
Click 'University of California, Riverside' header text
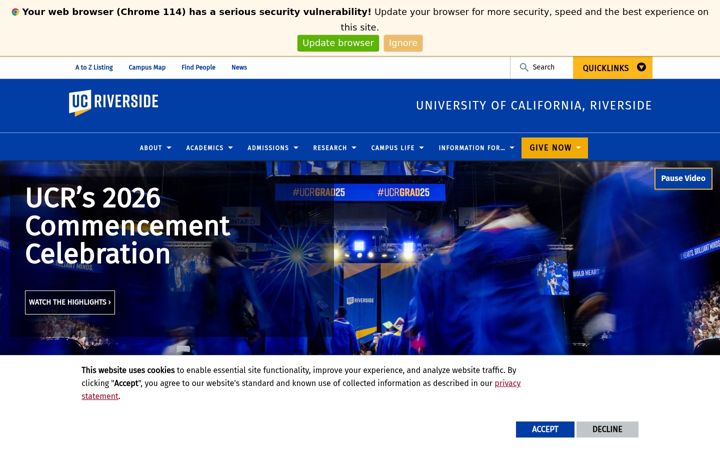point(534,106)
